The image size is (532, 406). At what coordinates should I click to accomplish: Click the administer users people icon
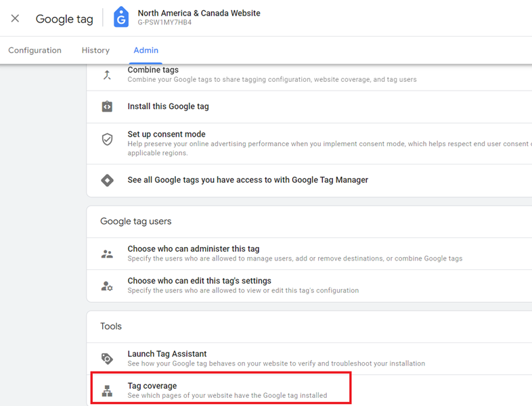[x=107, y=254]
